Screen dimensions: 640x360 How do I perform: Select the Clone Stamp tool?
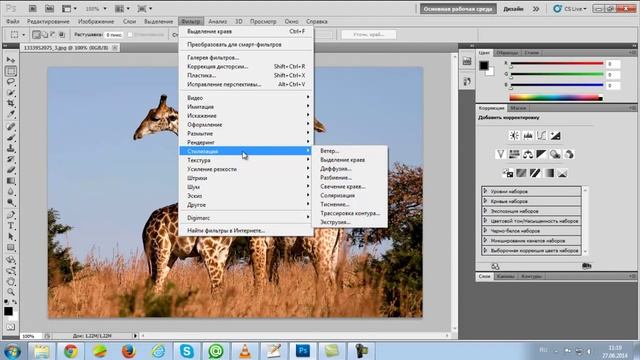click(x=11, y=148)
